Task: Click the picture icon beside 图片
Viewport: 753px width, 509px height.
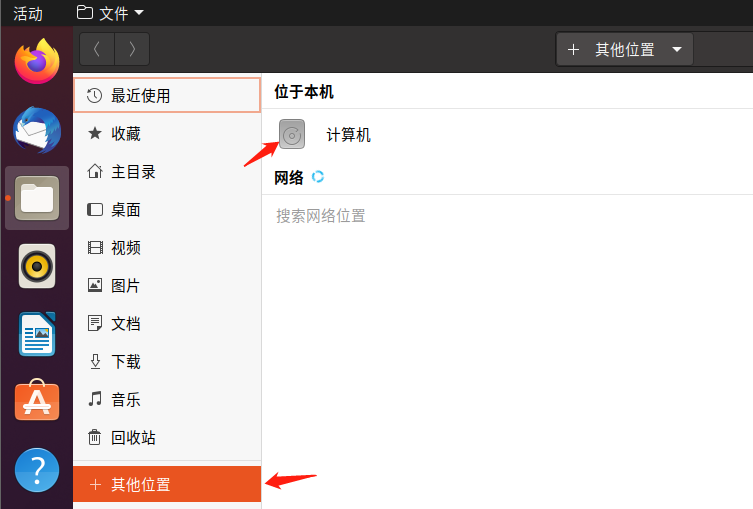Action: [95, 285]
